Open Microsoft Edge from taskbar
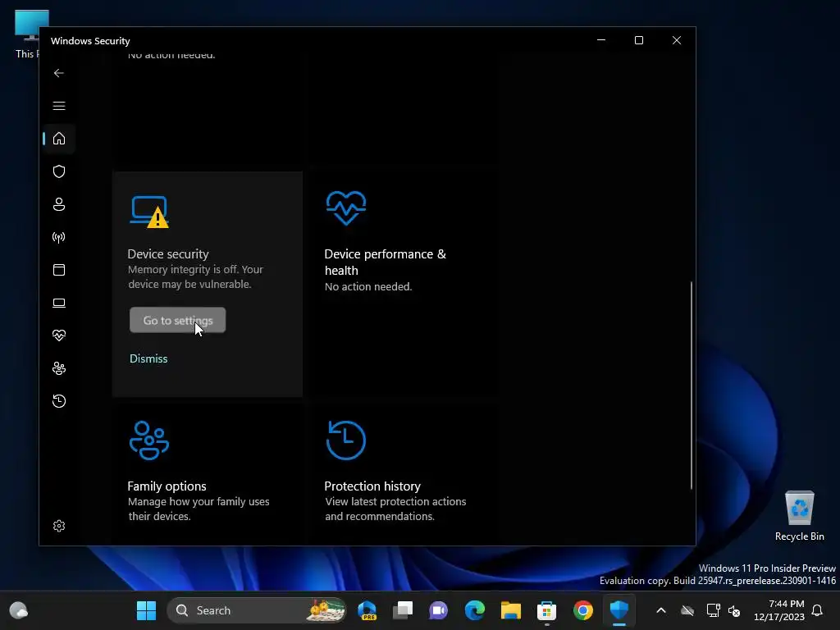 (475, 610)
